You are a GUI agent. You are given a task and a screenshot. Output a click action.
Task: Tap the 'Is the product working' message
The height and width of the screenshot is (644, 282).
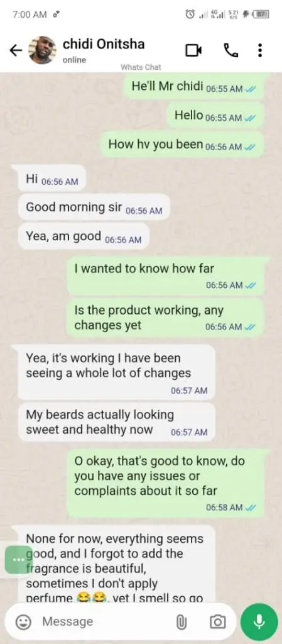[x=165, y=318]
